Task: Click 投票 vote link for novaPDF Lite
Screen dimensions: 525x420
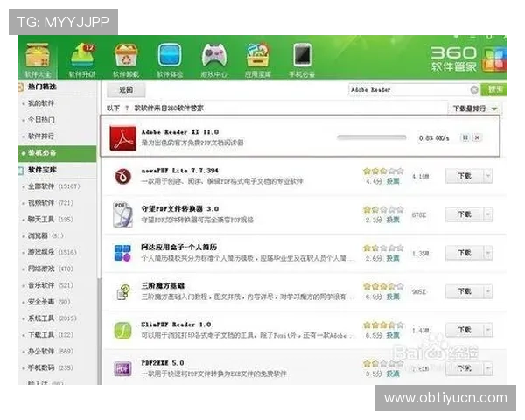Action: 393,181
